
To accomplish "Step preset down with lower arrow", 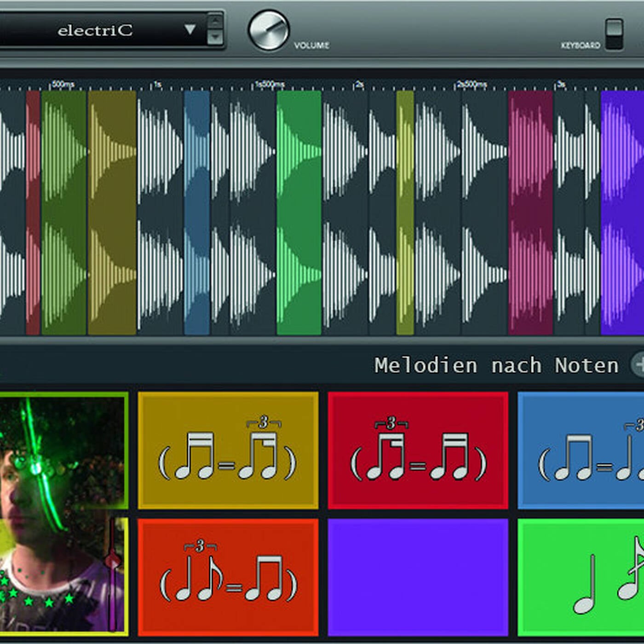I will 215,37.
